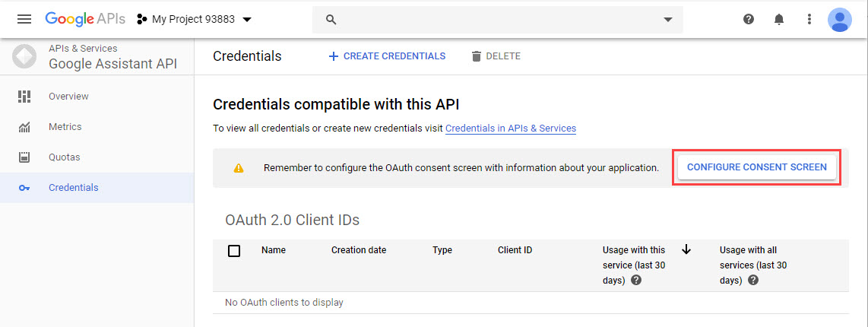868x327 pixels.
Task: Click the OAuth 2.0 Client IDs heading
Action: 293,220
